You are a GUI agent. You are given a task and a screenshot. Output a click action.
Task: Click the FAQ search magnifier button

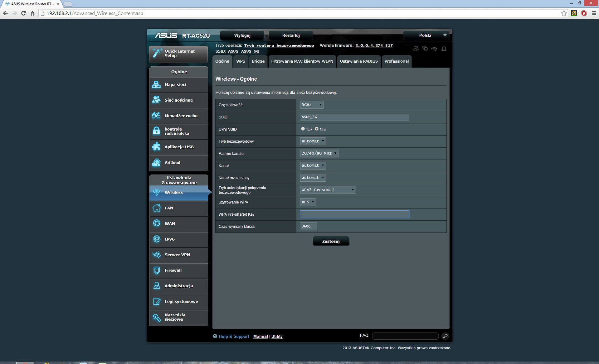tap(445, 336)
